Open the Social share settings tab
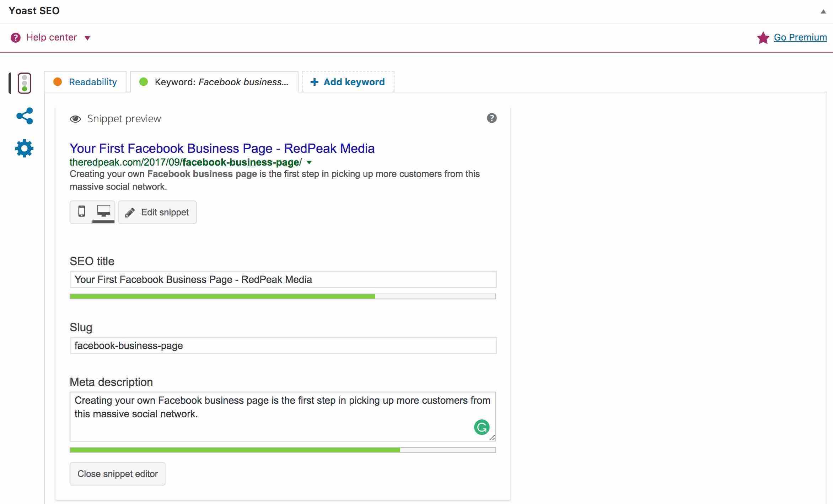 pyautogui.click(x=25, y=116)
